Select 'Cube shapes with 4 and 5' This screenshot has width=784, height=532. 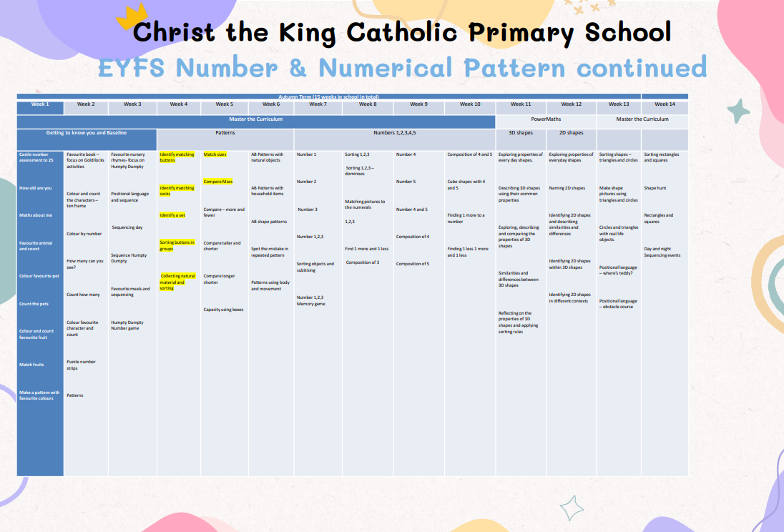point(466,185)
